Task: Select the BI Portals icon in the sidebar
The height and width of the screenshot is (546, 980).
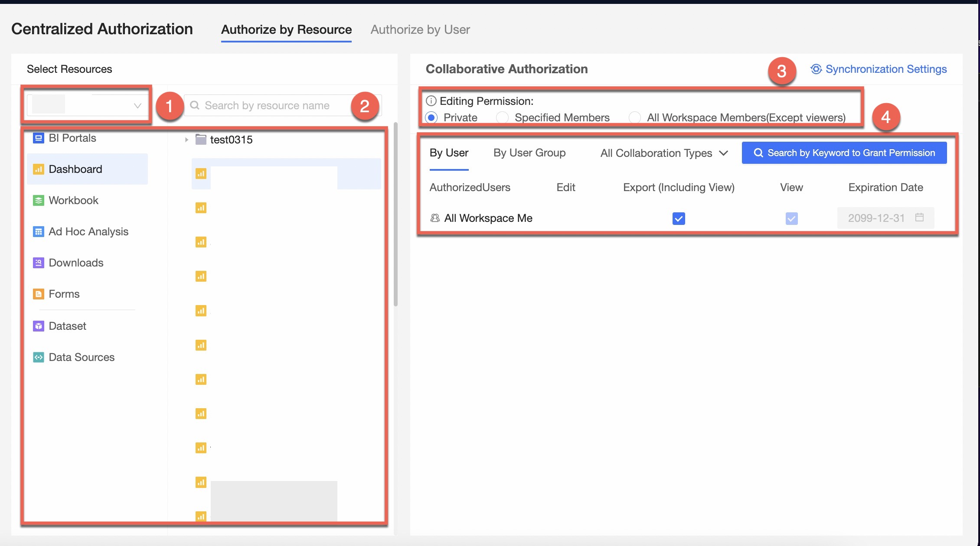Action: tap(39, 138)
